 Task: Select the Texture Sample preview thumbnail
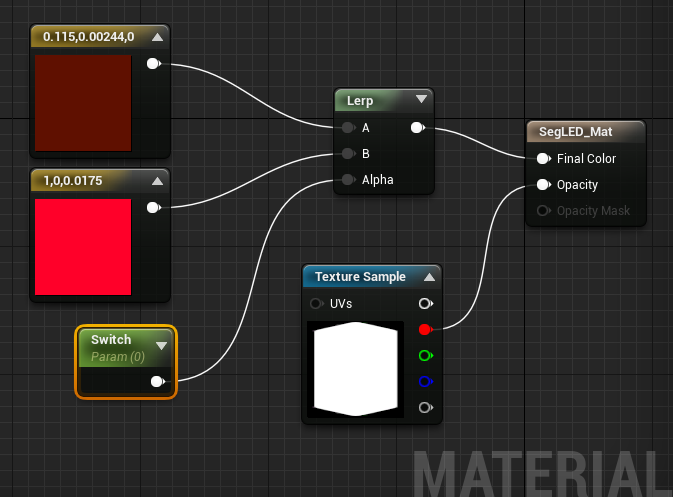[x=355, y=369]
